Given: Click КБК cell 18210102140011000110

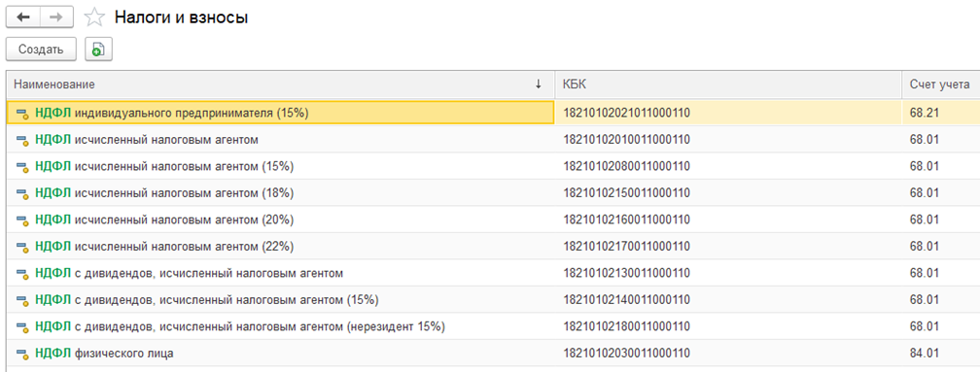Looking at the screenshot, I should pos(627,300).
